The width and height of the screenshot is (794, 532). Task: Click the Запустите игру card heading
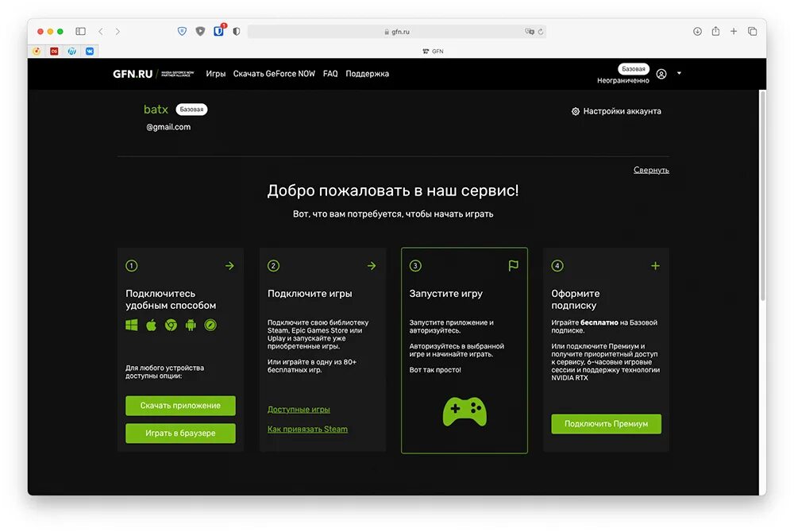click(446, 294)
